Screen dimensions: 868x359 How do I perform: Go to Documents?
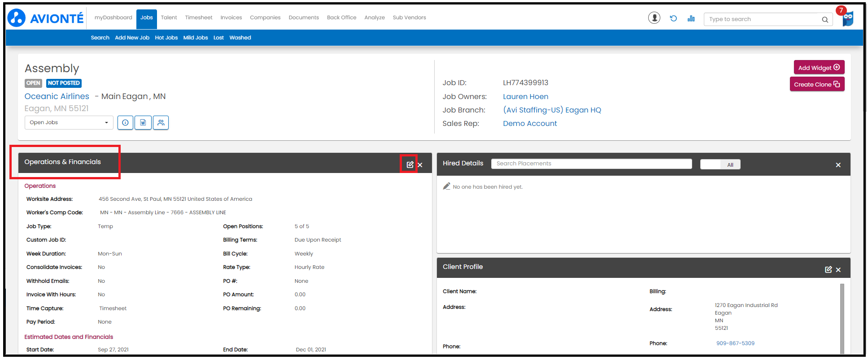304,17
